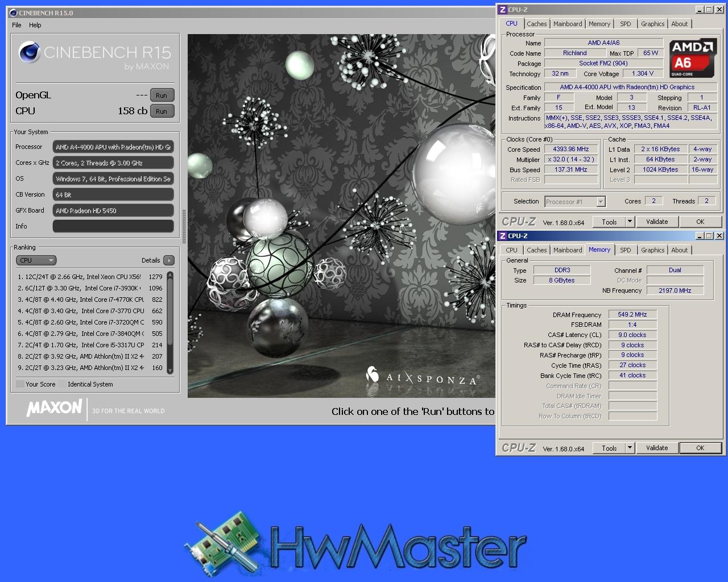This screenshot has width=728, height=582.
Task: Select Mainboard tab in lower CPU-Z window
Action: 568,250
